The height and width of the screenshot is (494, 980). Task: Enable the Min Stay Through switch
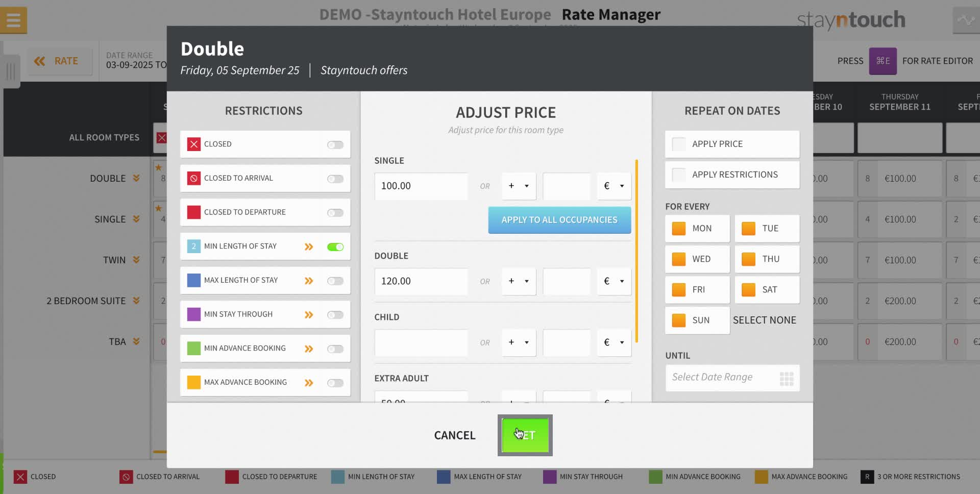pyautogui.click(x=335, y=315)
